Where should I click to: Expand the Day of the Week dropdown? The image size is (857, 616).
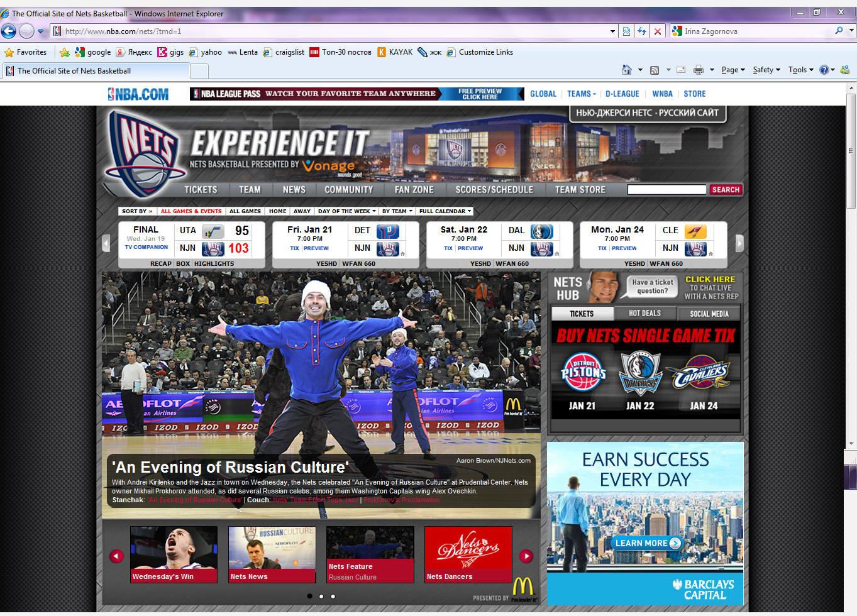(x=346, y=211)
